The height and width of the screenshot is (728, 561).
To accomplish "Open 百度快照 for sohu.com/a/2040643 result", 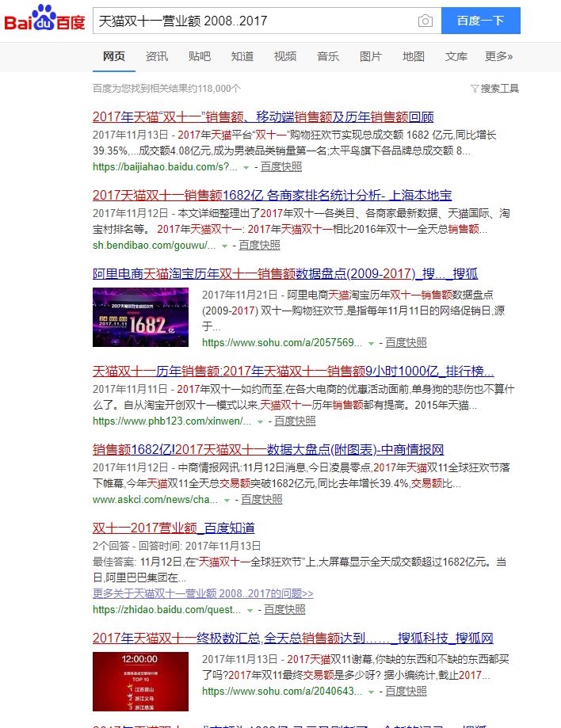I will [406, 692].
